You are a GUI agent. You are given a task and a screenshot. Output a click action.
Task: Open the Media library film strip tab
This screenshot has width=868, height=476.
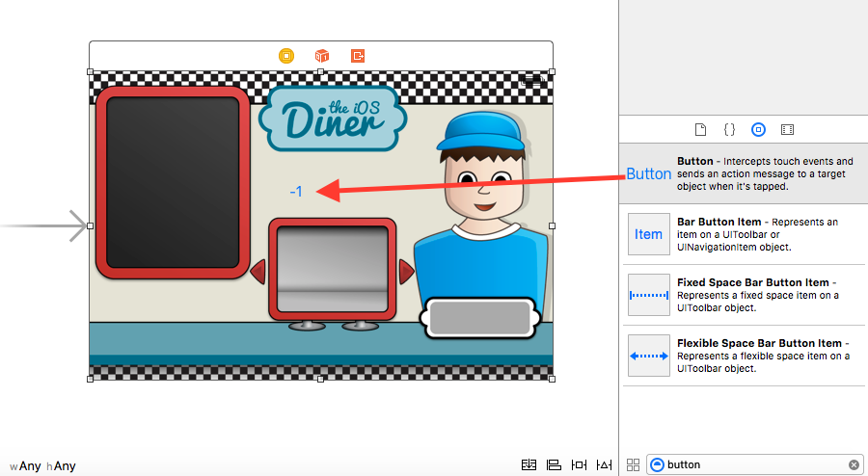787,129
